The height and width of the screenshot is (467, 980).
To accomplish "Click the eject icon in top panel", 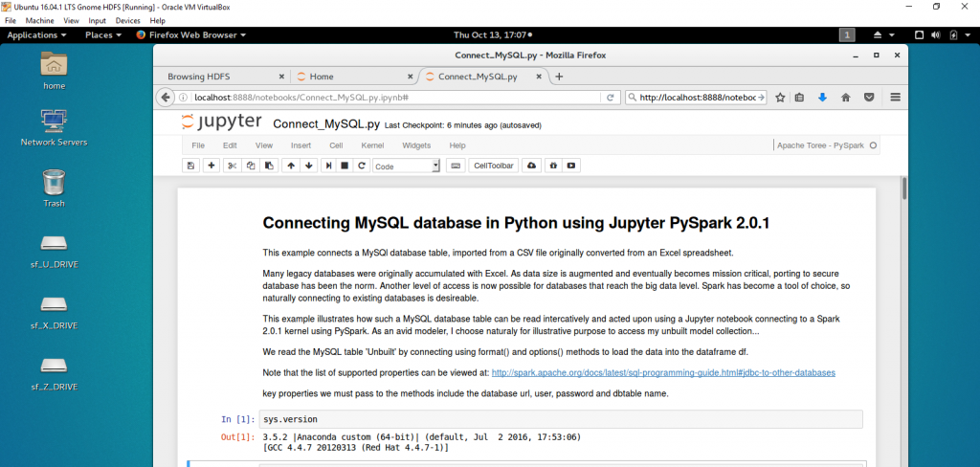I will 879,35.
